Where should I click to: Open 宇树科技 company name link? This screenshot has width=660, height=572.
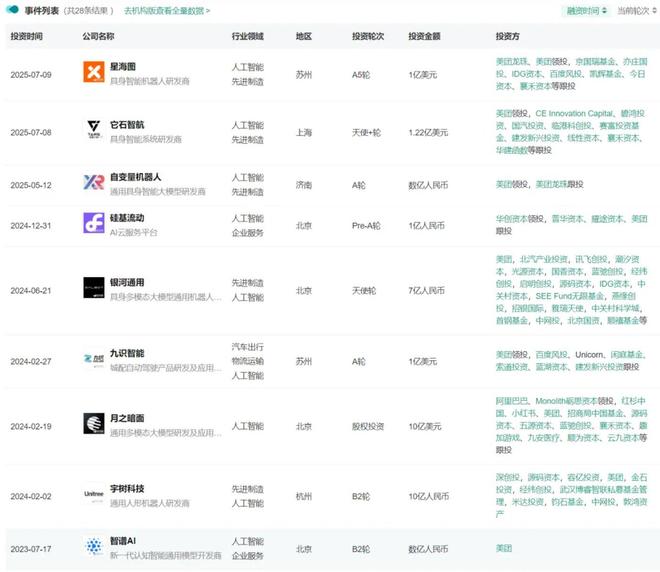point(127,488)
